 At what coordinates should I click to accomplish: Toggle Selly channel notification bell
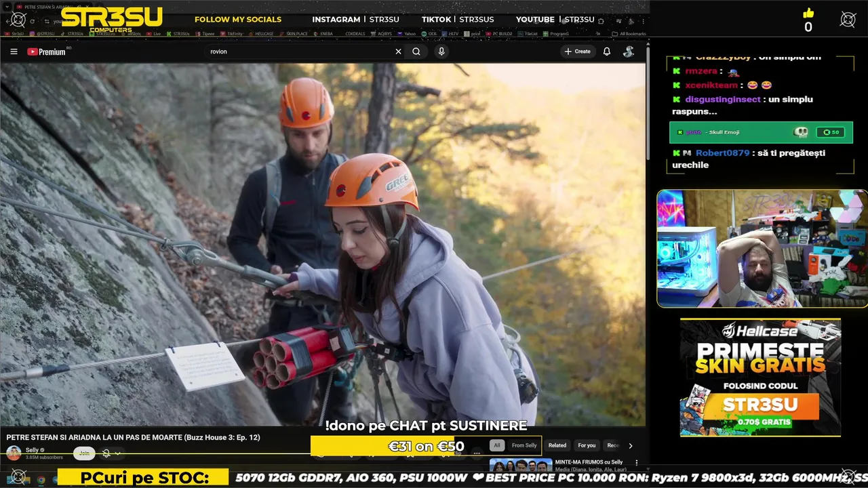106,453
